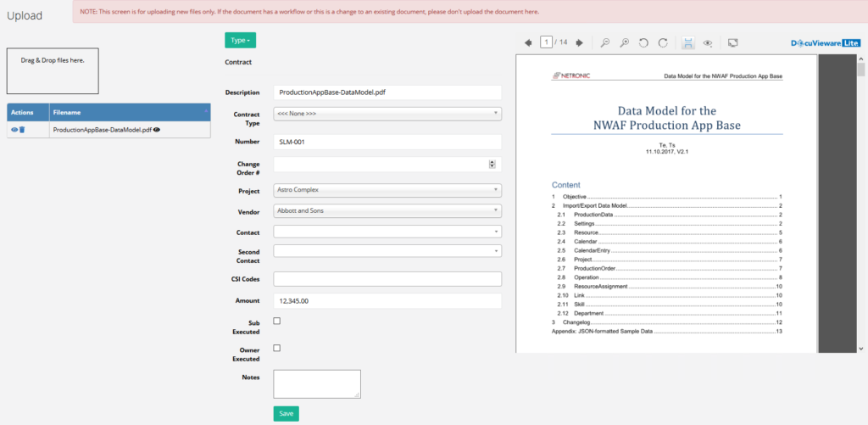The width and height of the screenshot is (868, 425).
Task: Go to next page in document viewer
Action: [x=580, y=42]
